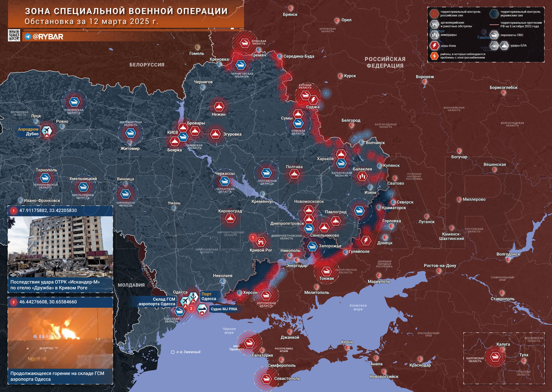Select the airplane icon at Аэродром Дубно
The width and height of the screenshot is (552, 392).
coord(46,131)
